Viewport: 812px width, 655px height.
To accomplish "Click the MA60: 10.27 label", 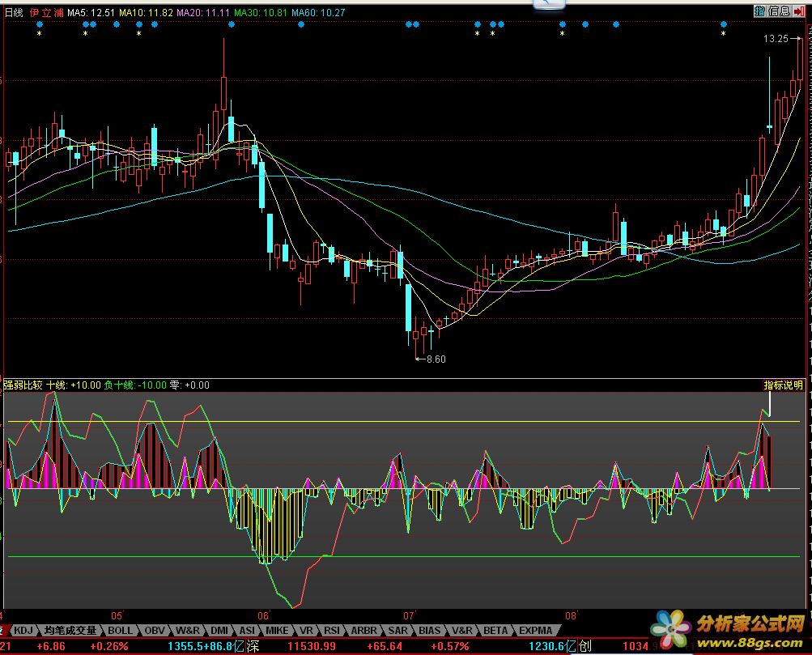I will point(318,12).
